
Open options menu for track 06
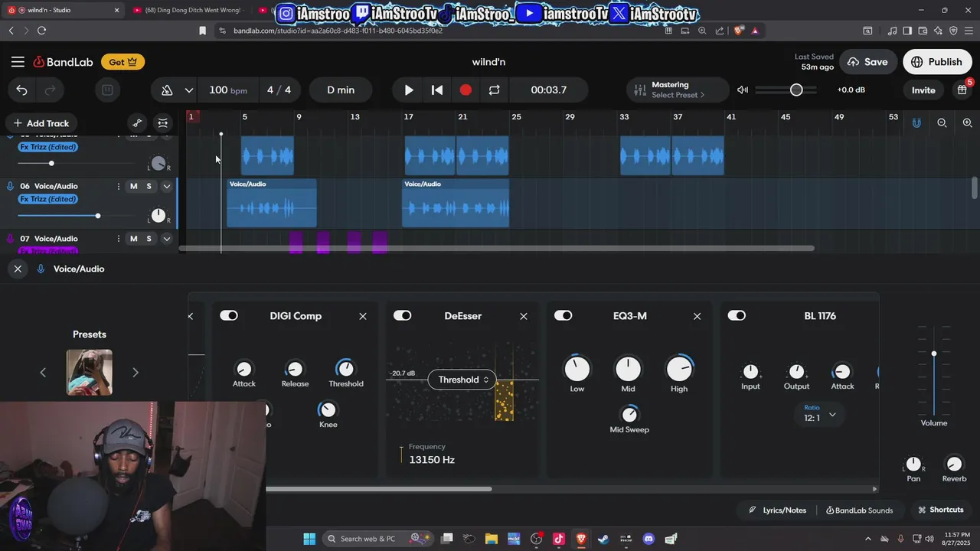118,186
